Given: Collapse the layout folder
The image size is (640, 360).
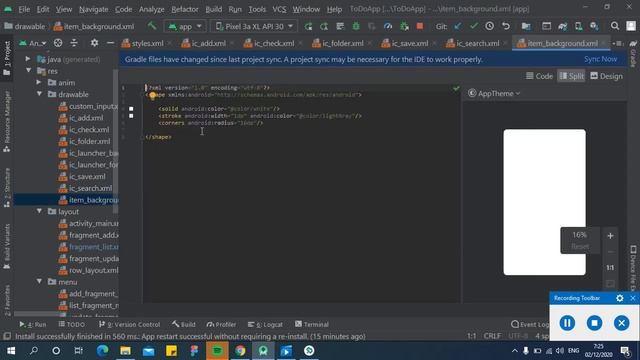Looking at the screenshot, I should 40,211.
